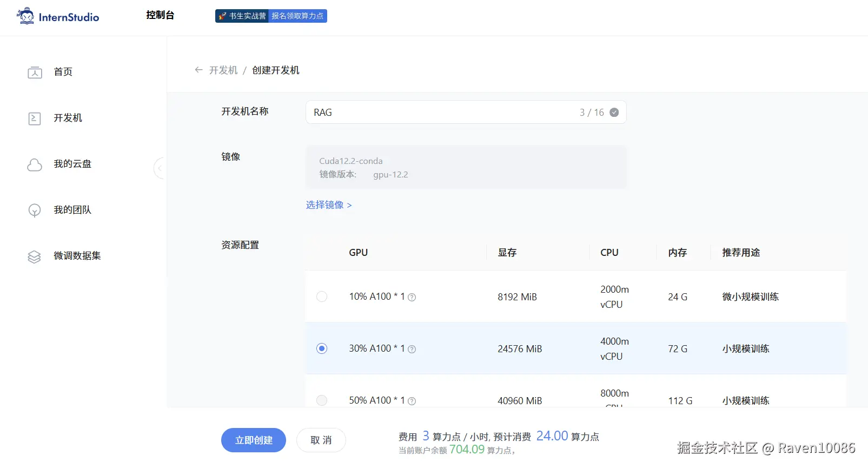
Task: Click the 取消 button
Action: [x=321, y=440]
